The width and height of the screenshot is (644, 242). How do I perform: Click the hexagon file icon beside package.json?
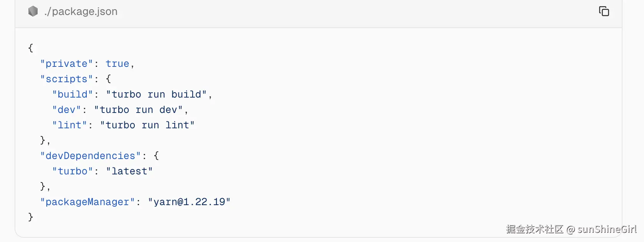(x=33, y=12)
